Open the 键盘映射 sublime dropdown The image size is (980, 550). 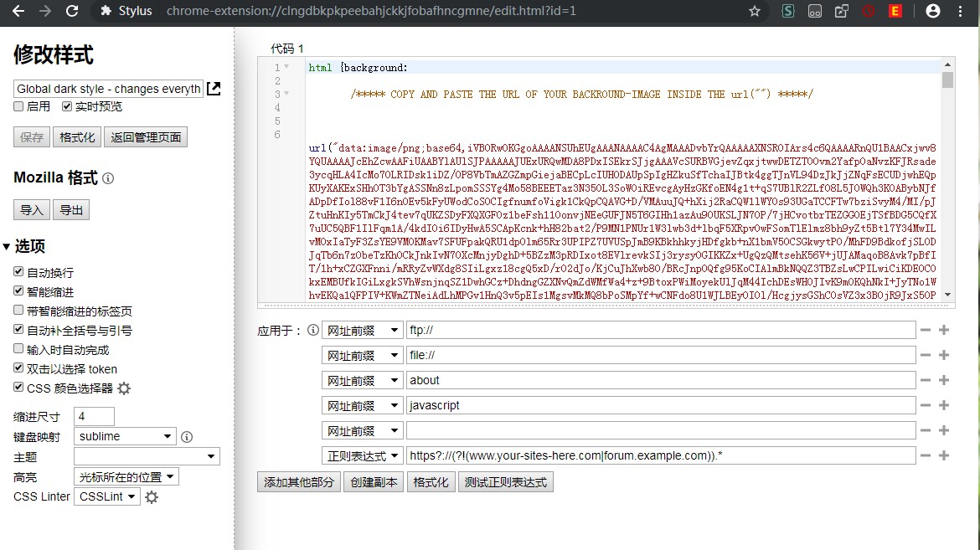point(125,436)
